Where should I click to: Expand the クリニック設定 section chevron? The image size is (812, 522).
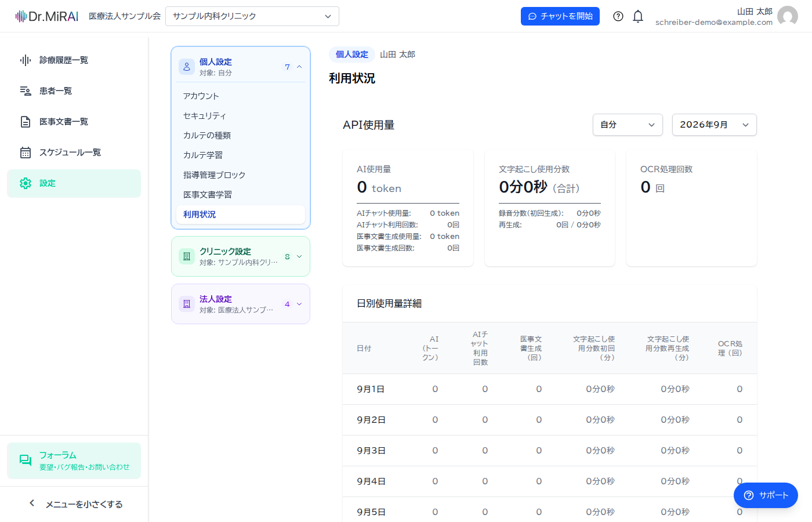(299, 256)
